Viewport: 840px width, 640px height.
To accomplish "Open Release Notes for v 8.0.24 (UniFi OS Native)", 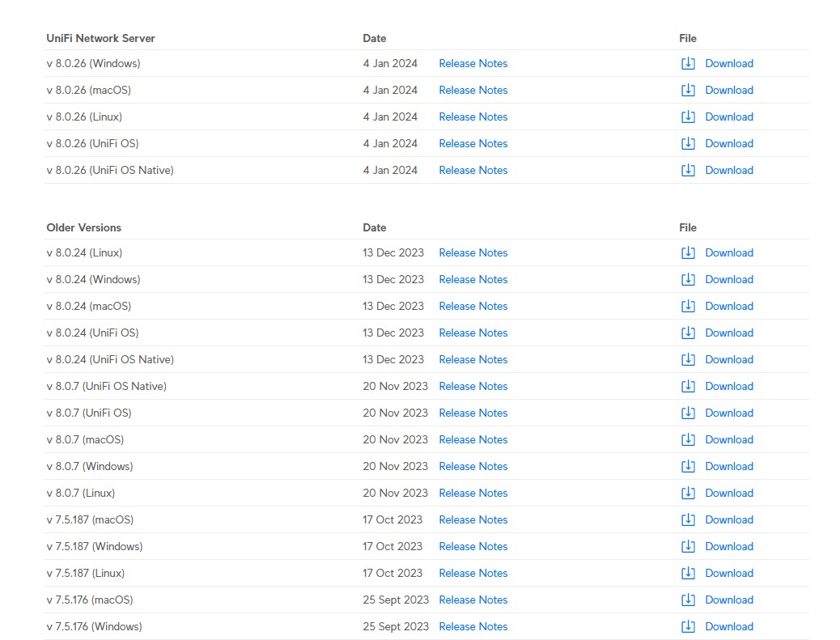I will coord(473,360).
